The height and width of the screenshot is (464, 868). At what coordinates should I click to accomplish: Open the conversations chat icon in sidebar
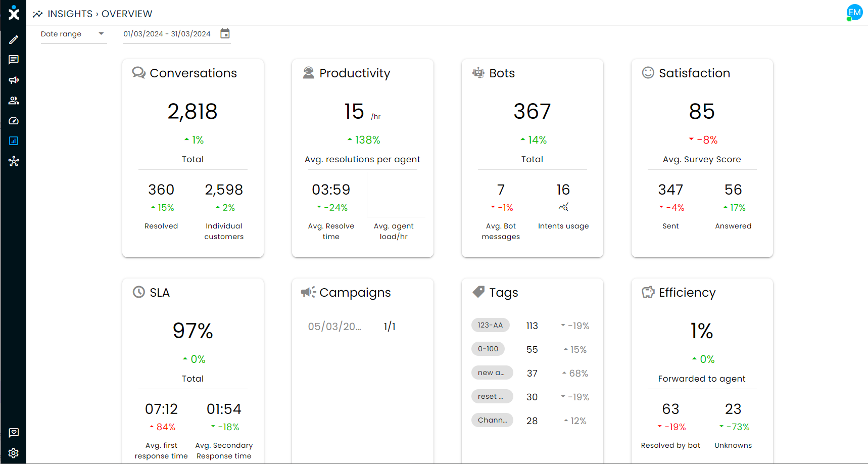pyautogui.click(x=14, y=60)
